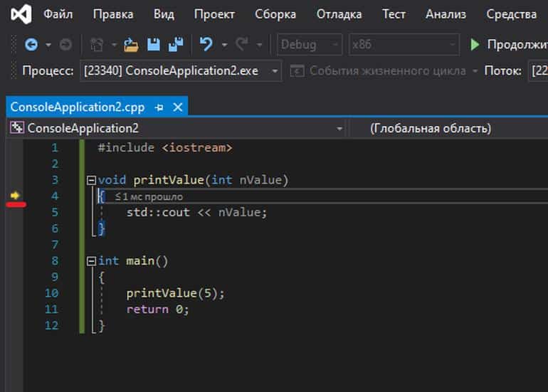Viewport: 548px width, 392px height.
Task: Click the closing brace on line 6
Action: [101, 229]
